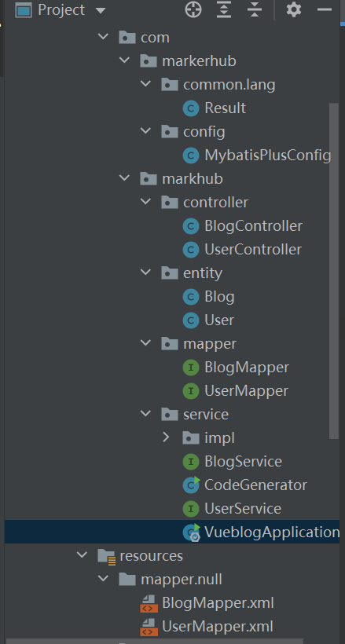Select the UserMapper.xml file name
Image resolution: width=345 pixels, height=644 pixels.
tap(218, 627)
